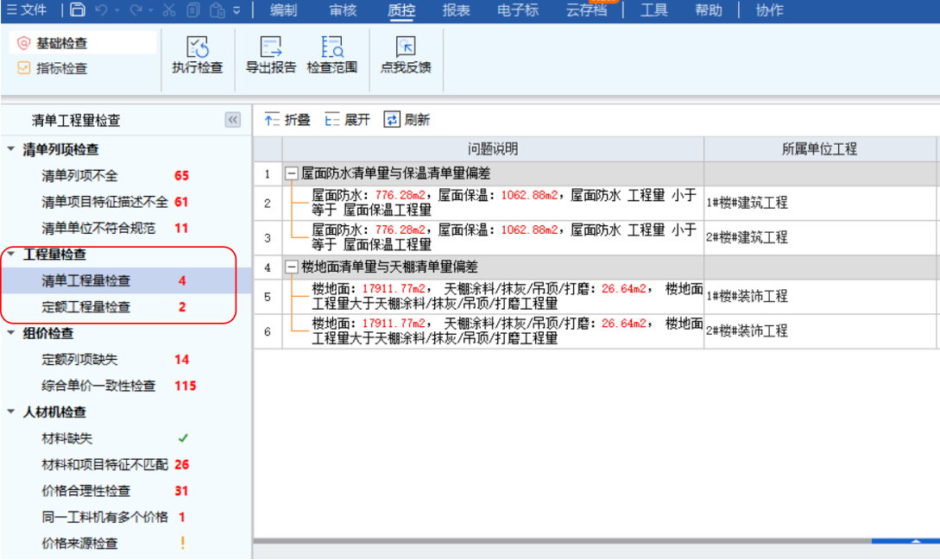Open quick access toolbar dropdown arrow
Image resolution: width=940 pixels, height=560 pixels.
(237, 10)
